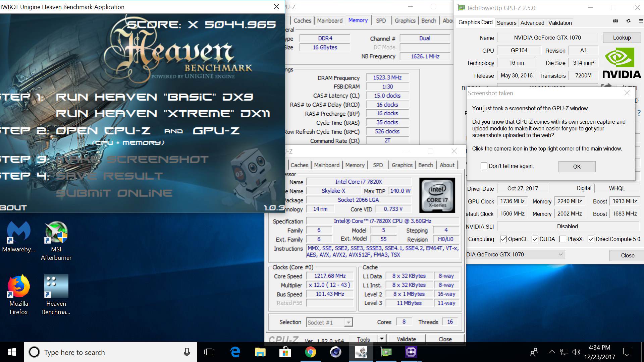Switch to Validation tab in GPU-Z
This screenshot has height=362, width=644.
tap(560, 23)
